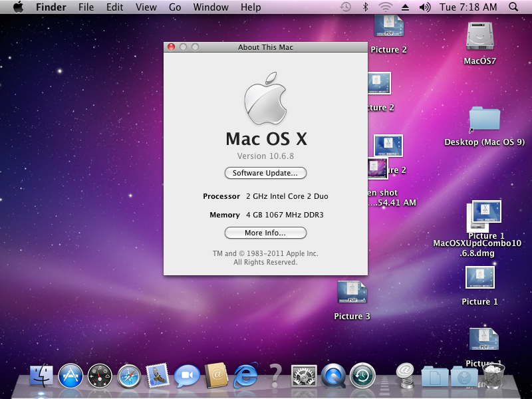Viewport: 532px width, 399px height.
Task: Open the Apple menu in the menu bar
Action: click(19, 7)
